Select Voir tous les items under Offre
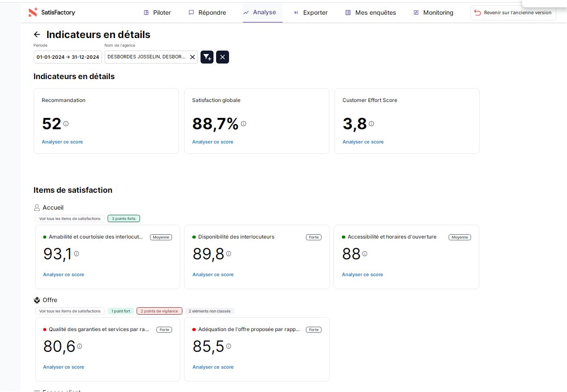 click(x=70, y=311)
